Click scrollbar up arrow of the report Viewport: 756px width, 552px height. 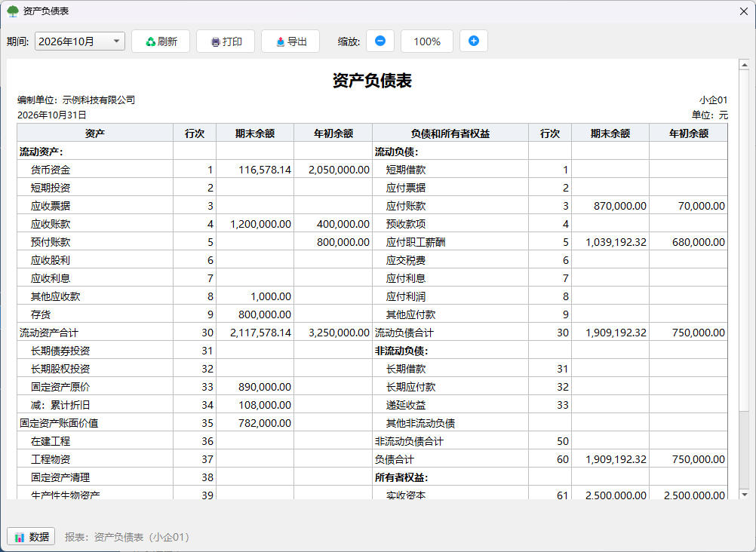(744, 65)
